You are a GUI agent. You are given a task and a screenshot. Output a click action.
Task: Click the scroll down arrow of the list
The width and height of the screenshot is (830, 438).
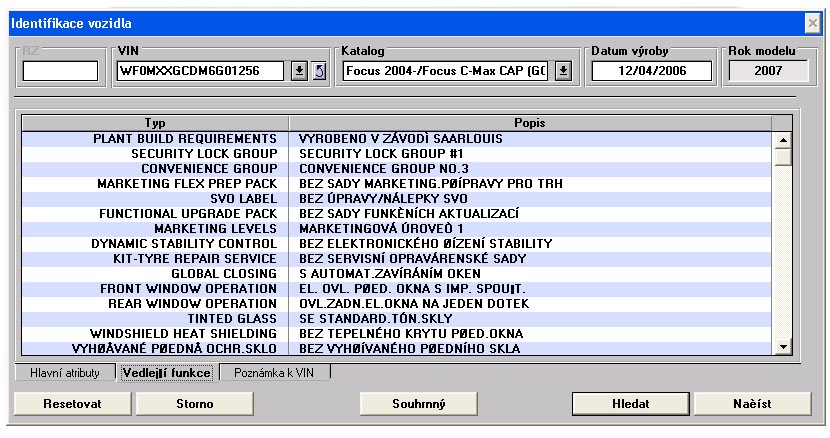783,346
